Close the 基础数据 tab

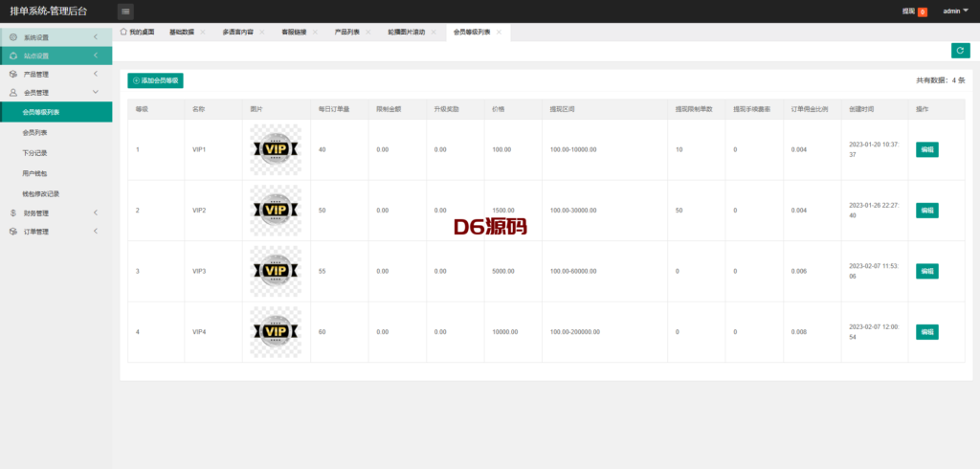click(203, 32)
